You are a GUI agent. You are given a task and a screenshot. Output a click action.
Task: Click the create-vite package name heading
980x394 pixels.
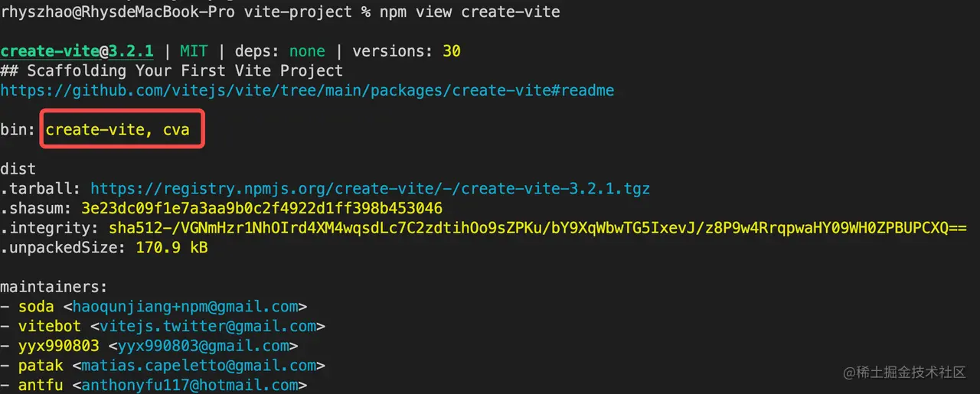[50, 51]
